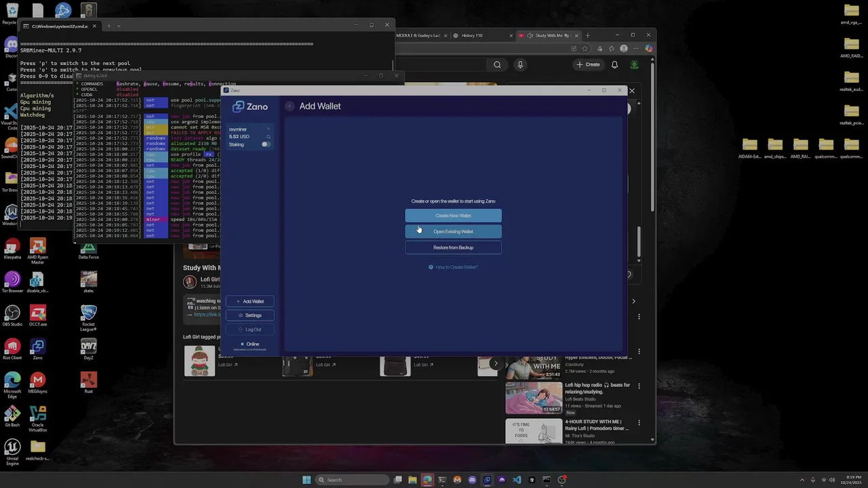
Task: Click Create New Wallet
Action: [453, 216]
